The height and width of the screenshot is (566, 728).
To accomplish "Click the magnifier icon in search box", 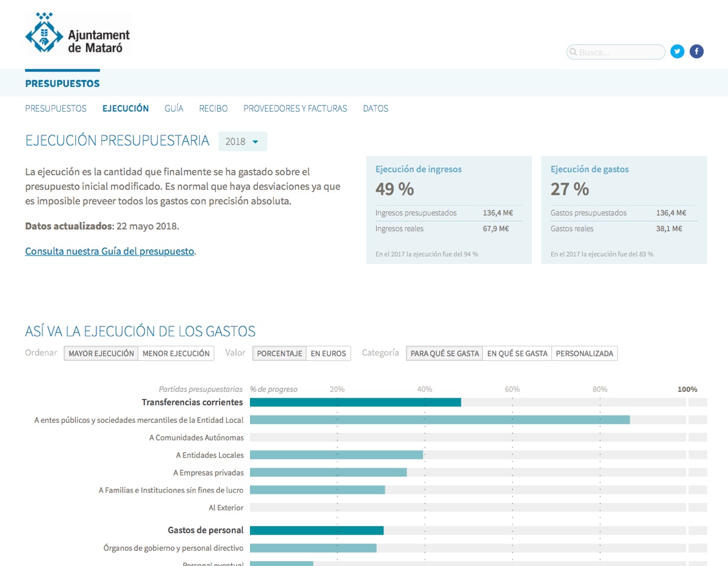I will click(573, 52).
